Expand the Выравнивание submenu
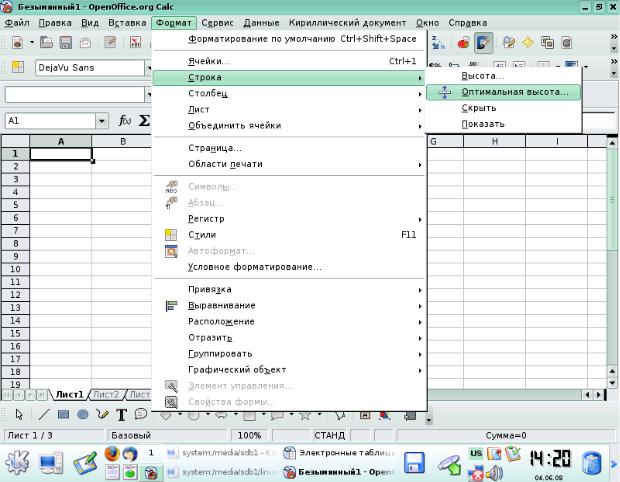Screen dimensions: 620x482 point(289,306)
